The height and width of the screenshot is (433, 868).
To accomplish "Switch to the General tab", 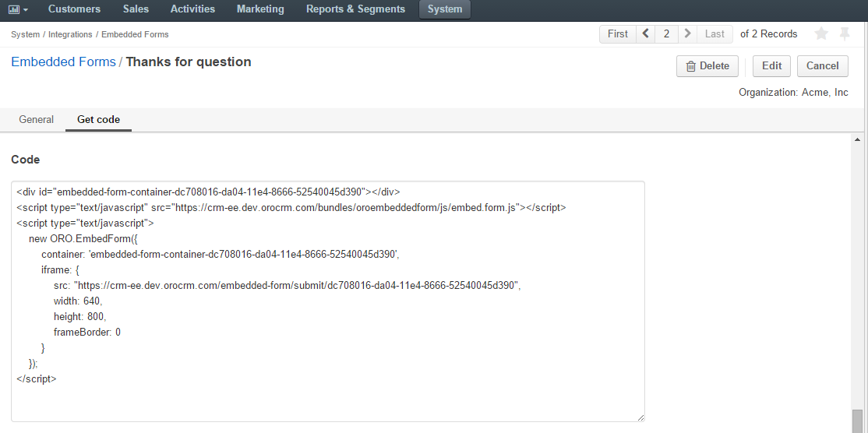I will [x=36, y=119].
